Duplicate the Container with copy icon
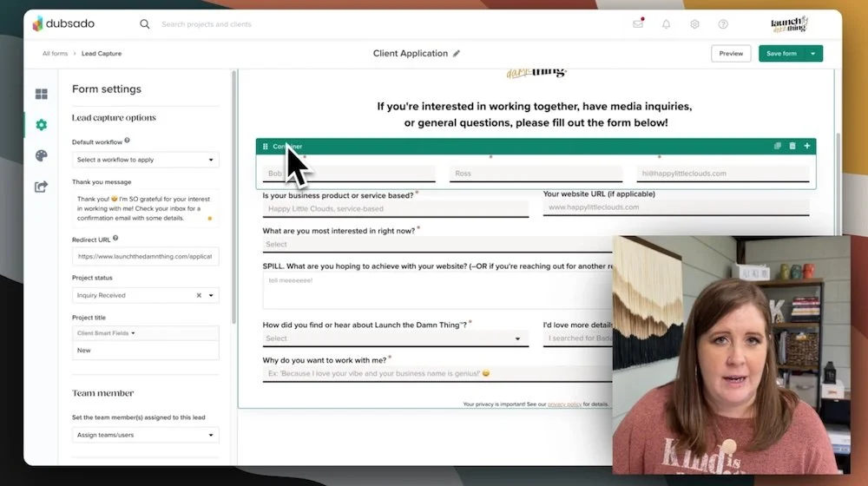 pos(777,146)
